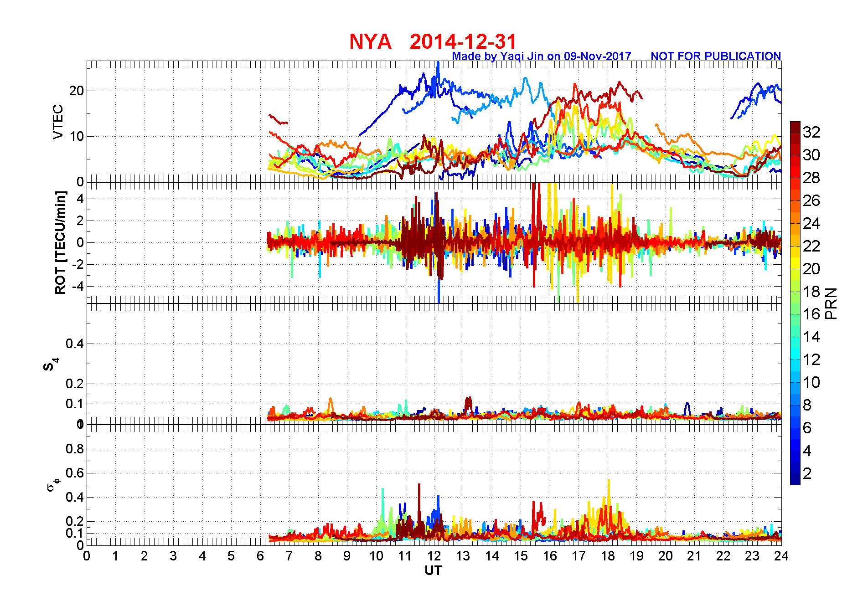The height and width of the screenshot is (606, 868).
Task: Click colorbar tick label 22
Action: point(811,246)
